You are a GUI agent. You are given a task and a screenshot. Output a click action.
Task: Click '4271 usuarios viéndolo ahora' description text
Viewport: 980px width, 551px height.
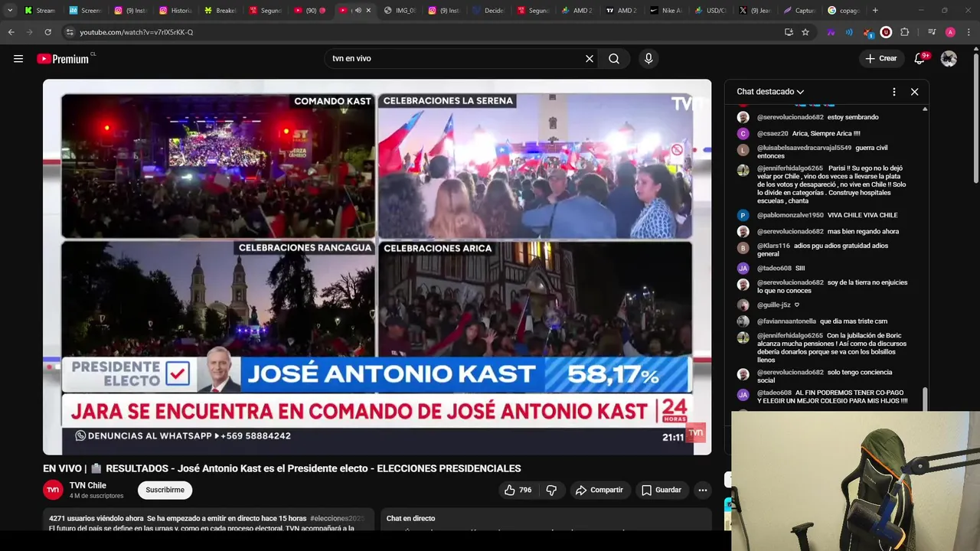tap(96, 518)
